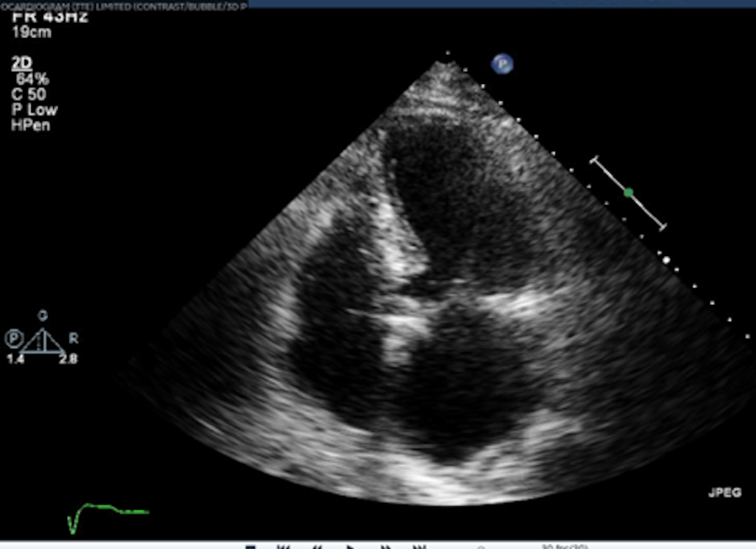
Task: Click the frame rate text in playback bar
Action: pos(565,547)
